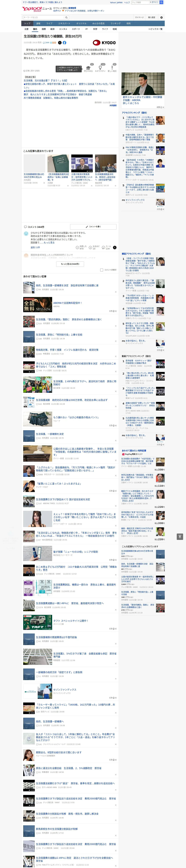Open マイページ link
The height and width of the screenshot is (868, 186).
point(139,18)
